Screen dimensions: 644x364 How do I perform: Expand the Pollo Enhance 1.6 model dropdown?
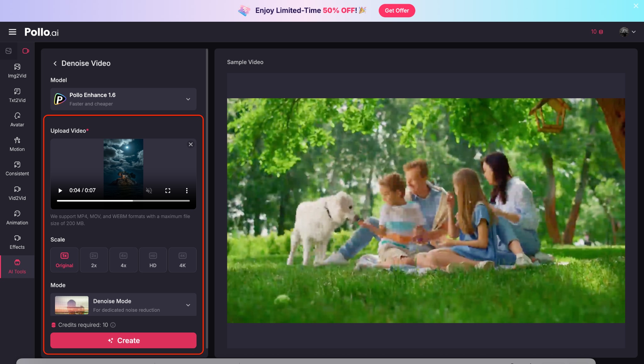click(x=123, y=99)
